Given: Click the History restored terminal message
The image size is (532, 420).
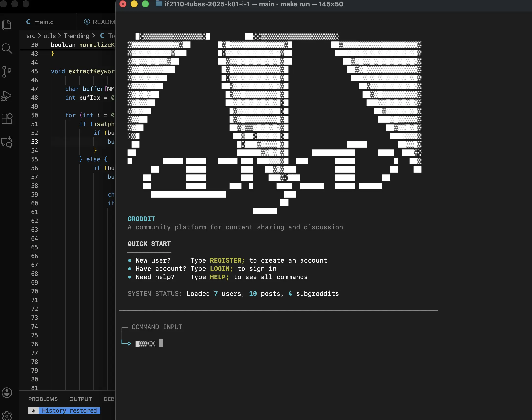Looking at the screenshot, I should click(x=69, y=410).
